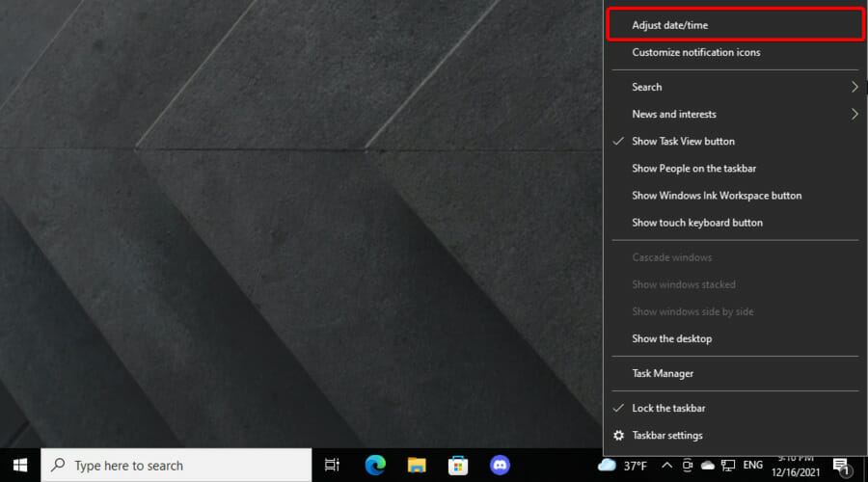The height and width of the screenshot is (482, 868).
Task: Open the Windows Start menu
Action: click(20, 466)
